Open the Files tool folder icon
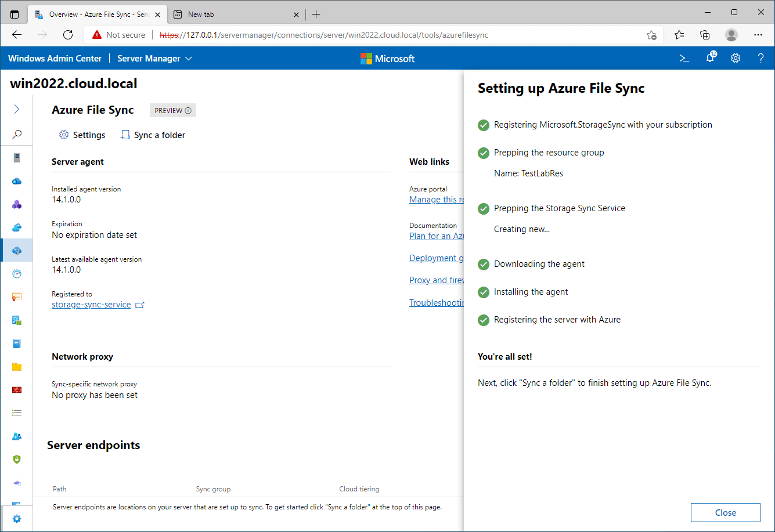Viewport: 775px width, 532px height. (16, 366)
